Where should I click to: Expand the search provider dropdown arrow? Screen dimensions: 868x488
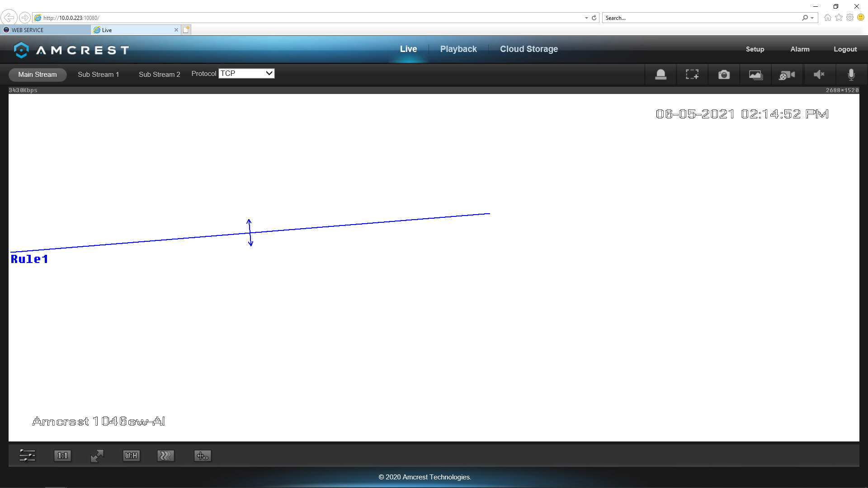[812, 18]
